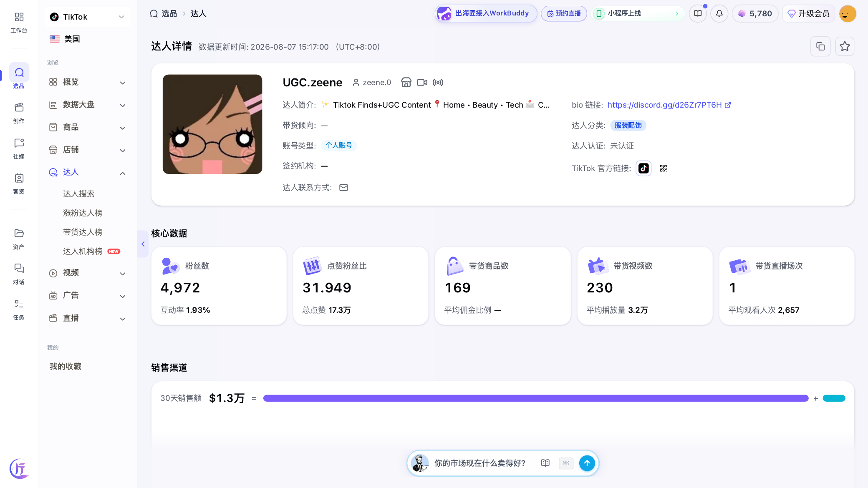
Task: Expand the 商品 menu section
Action: tap(87, 127)
